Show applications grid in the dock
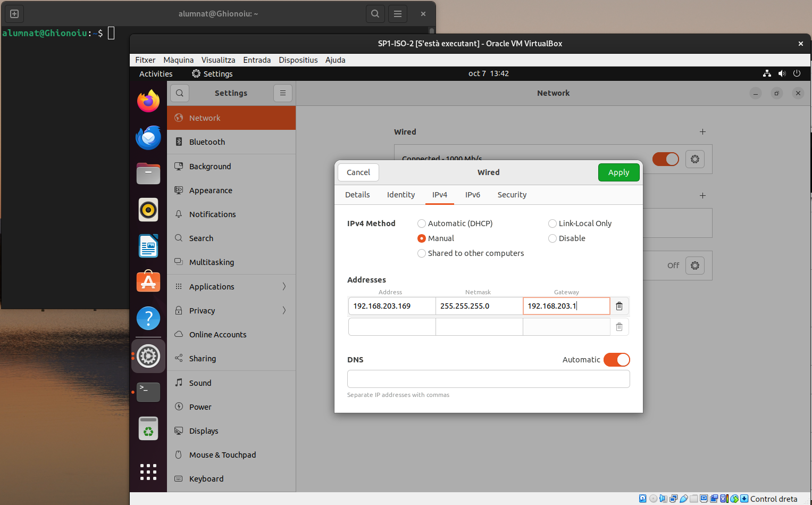The image size is (812, 505). pyautogui.click(x=148, y=471)
